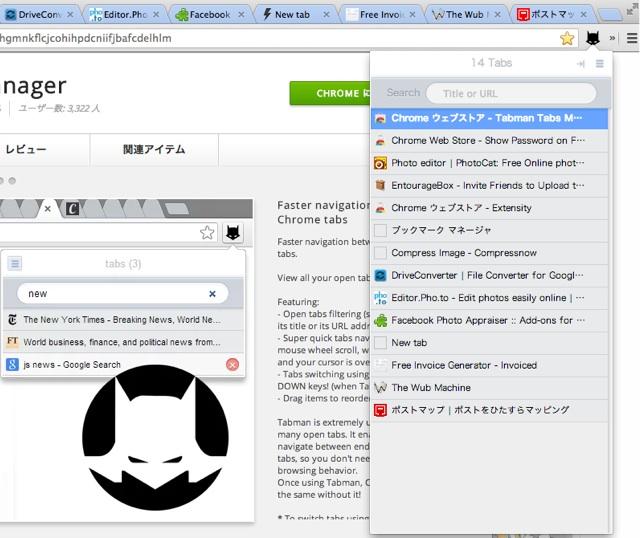This screenshot has width=640, height=538.
Task: Open the レビュー tab on store page
Action: point(25,149)
